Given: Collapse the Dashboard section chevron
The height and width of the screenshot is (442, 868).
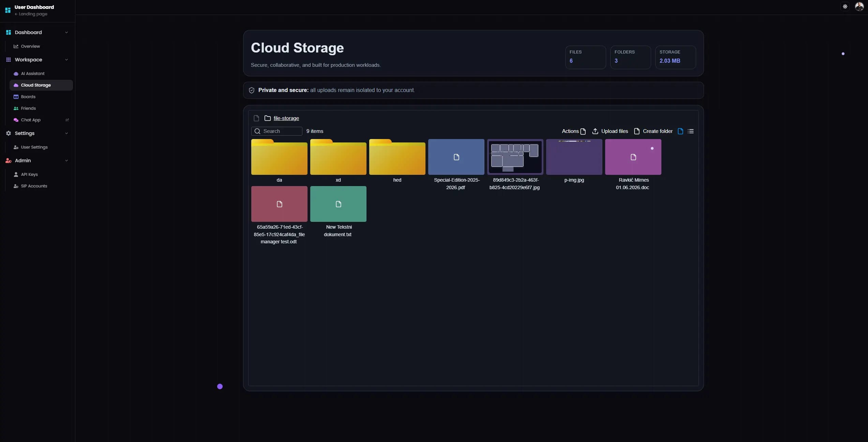Looking at the screenshot, I should click(66, 32).
